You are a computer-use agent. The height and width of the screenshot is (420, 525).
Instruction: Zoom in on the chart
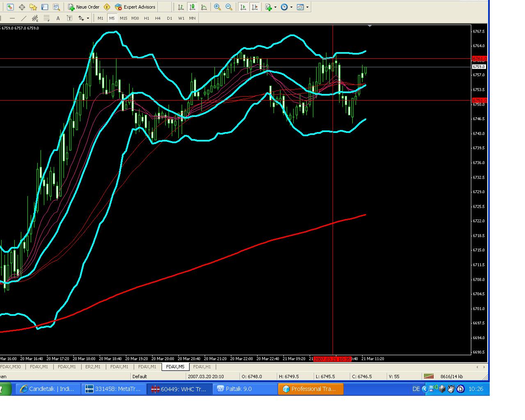[217, 7]
